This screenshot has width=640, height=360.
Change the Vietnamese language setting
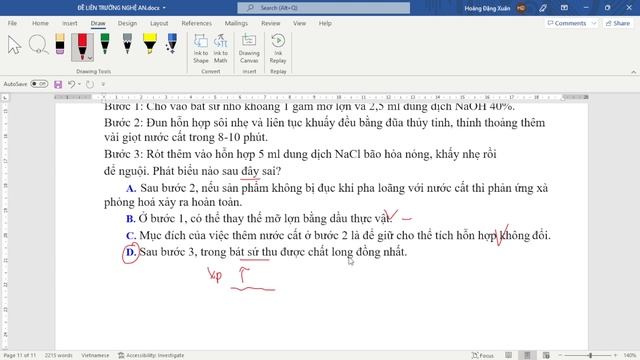pos(95,355)
